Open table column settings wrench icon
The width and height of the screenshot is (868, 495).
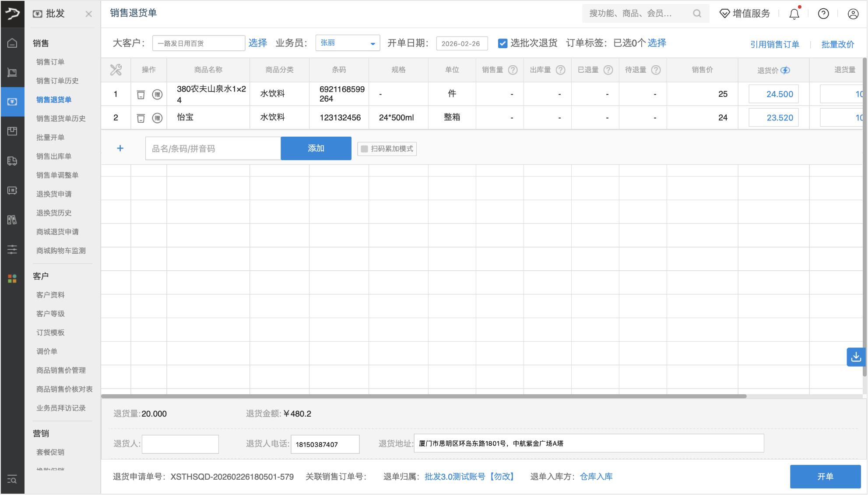116,70
